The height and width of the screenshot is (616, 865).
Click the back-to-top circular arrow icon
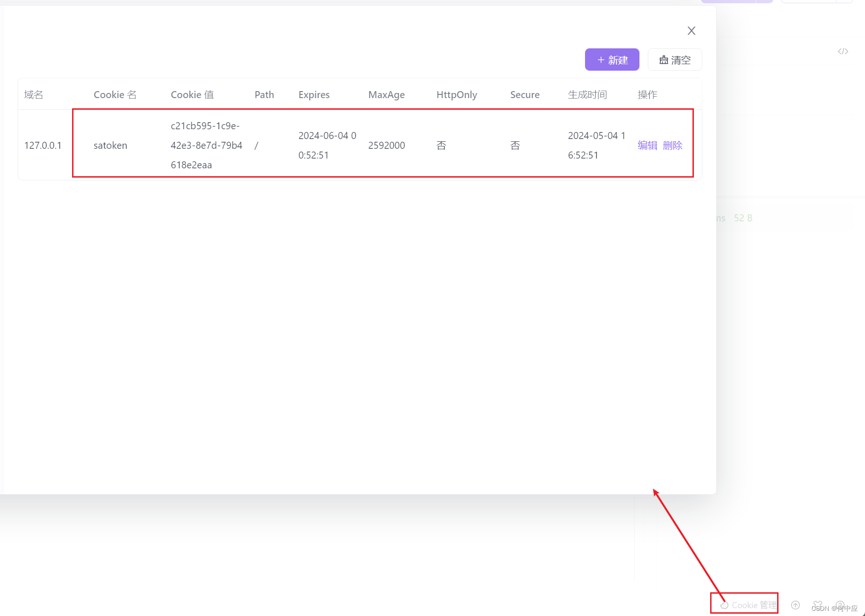(795, 605)
